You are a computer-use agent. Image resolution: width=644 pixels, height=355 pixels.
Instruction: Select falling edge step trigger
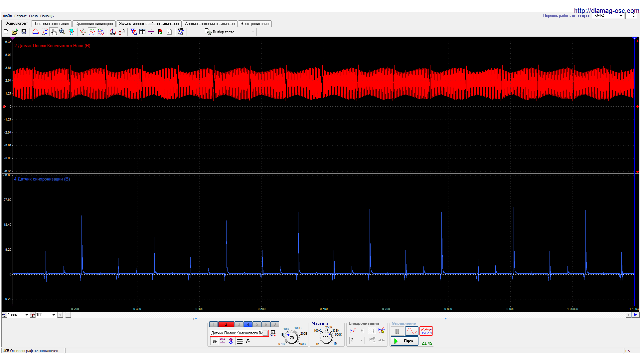coord(372,331)
